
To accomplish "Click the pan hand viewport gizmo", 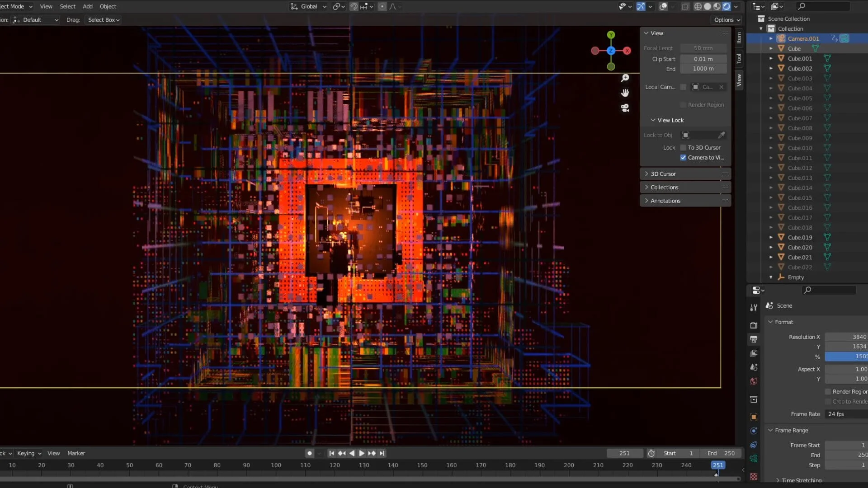I will click(x=625, y=93).
